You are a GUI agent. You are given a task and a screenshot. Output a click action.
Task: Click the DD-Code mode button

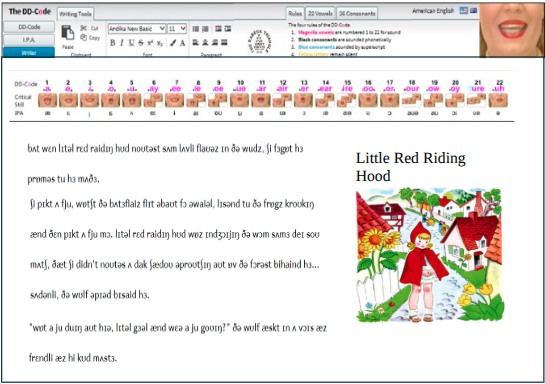coord(29,27)
